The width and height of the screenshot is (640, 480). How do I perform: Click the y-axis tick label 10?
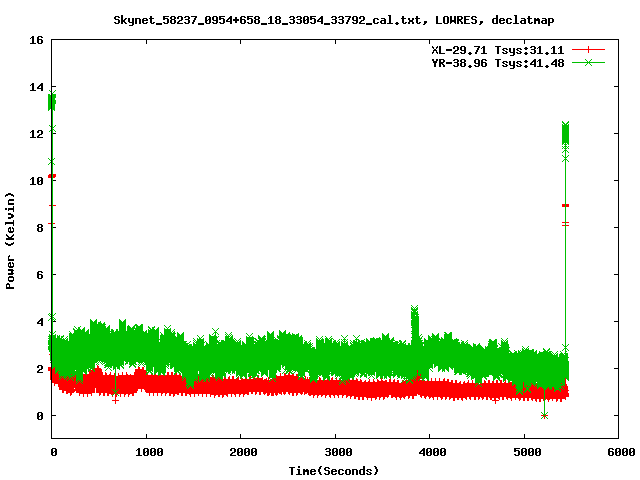tap(36, 181)
